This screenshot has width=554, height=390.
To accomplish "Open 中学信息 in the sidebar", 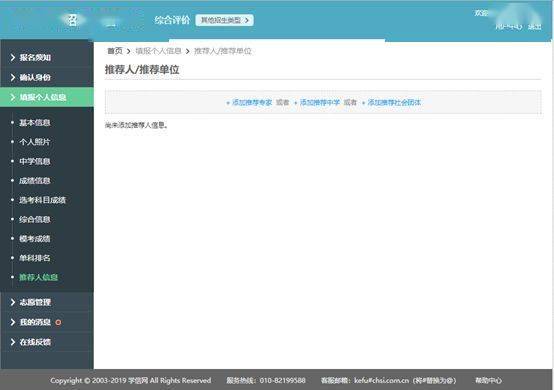I will click(35, 161).
